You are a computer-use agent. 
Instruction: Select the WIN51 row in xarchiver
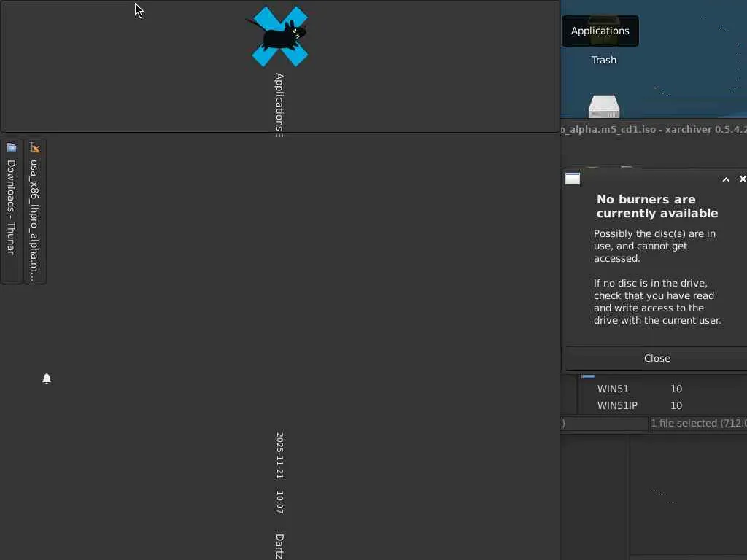[662, 389]
